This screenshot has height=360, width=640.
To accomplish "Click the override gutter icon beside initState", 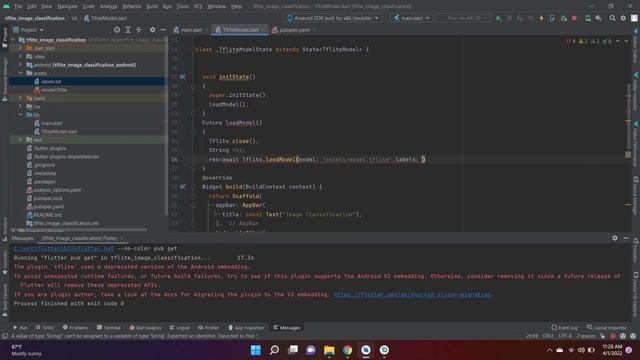I will tap(182, 77).
